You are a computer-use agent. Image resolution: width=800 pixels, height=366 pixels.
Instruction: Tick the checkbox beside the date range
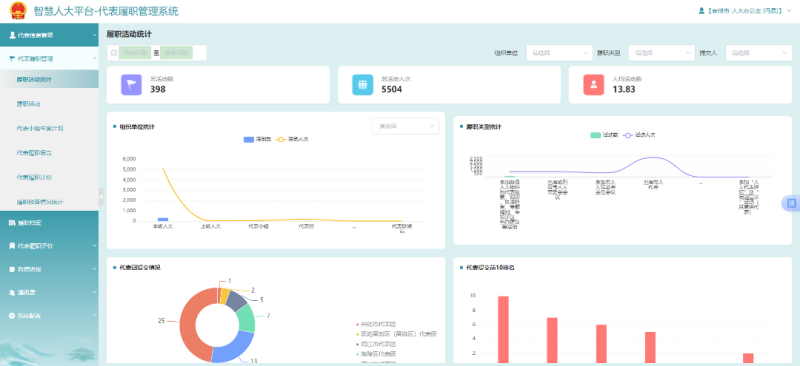(114, 53)
